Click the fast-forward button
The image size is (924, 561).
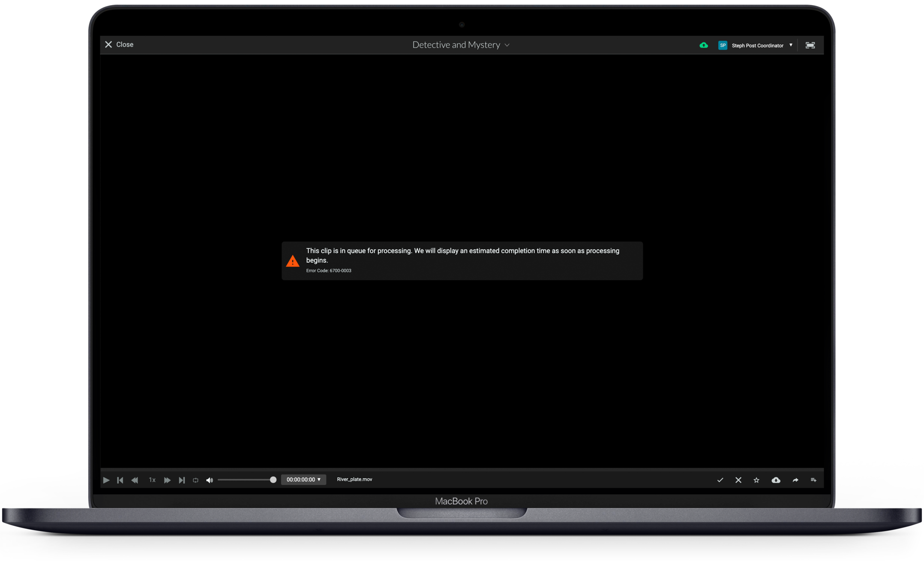point(167,480)
